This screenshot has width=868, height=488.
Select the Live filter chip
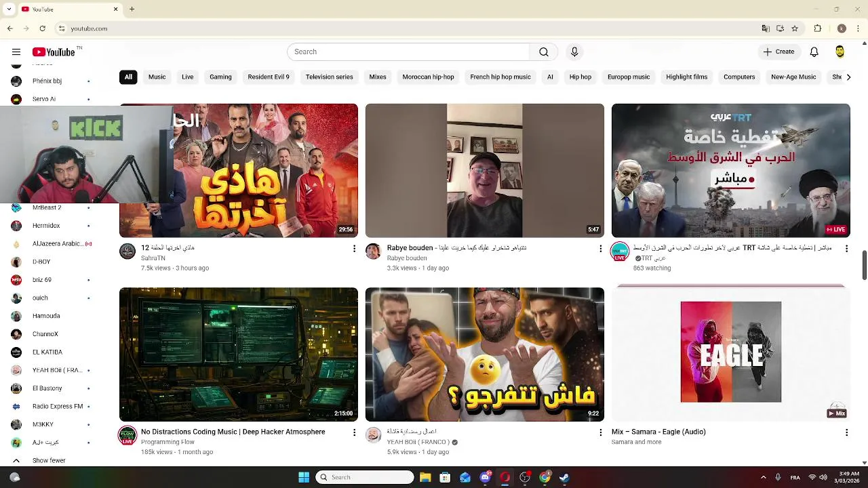click(188, 77)
